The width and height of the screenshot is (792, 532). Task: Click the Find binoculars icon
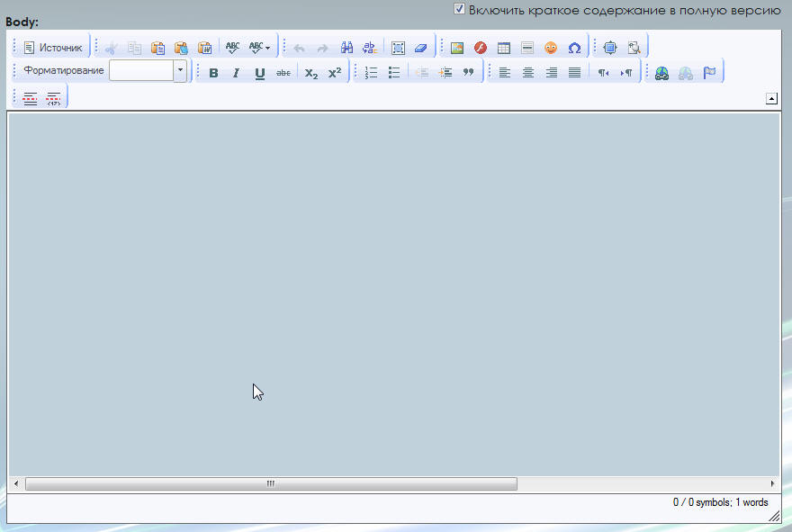point(346,48)
